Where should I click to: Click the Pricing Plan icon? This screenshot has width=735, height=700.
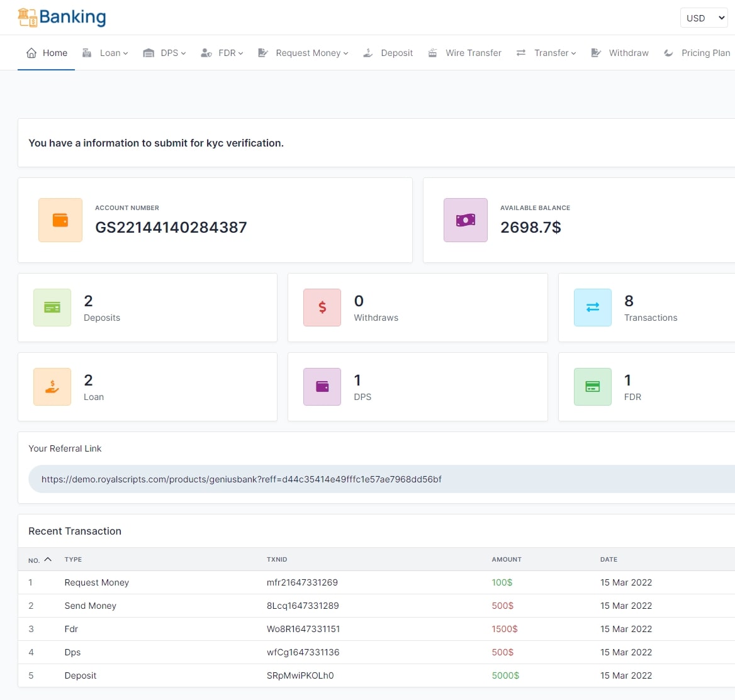pyautogui.click(x=668, y=53)
